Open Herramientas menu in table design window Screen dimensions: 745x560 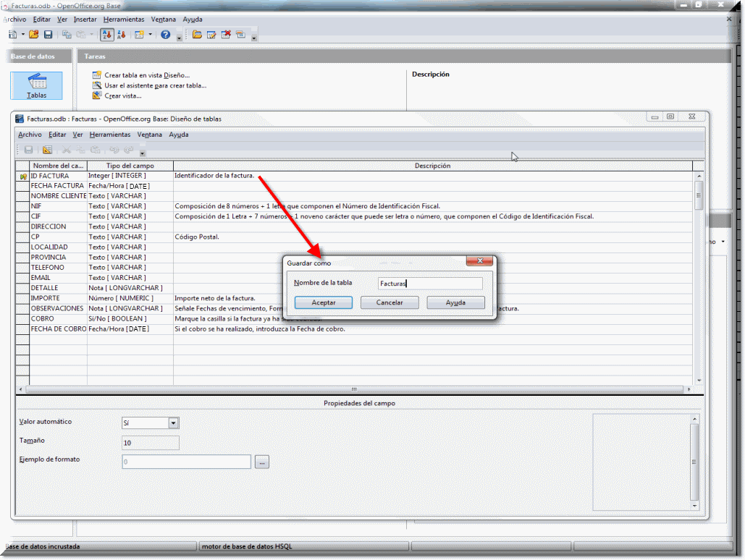coord(110,135)
